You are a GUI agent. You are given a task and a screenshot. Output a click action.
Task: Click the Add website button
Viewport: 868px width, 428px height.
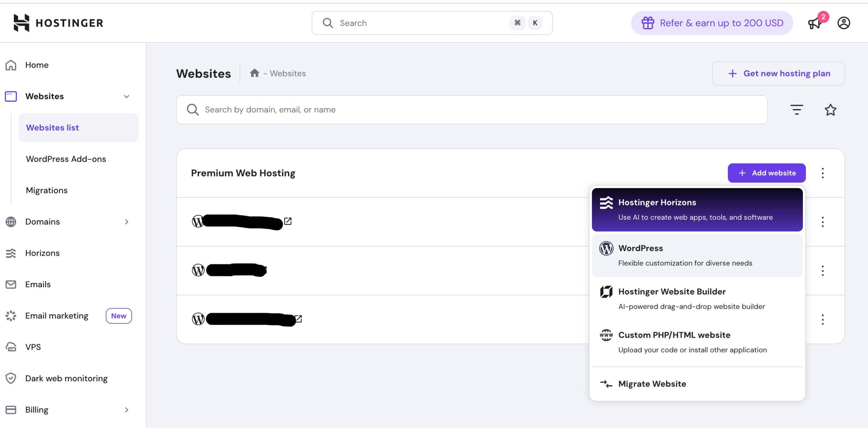tap(766, 173)
